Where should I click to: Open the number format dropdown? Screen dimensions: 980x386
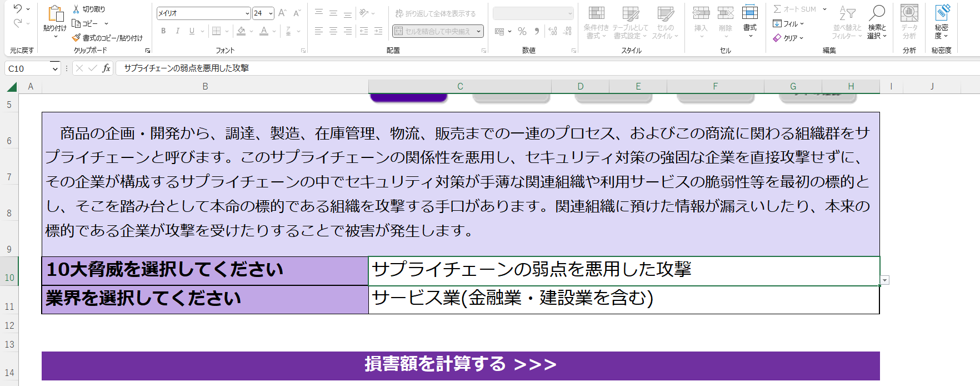(570, 13)
